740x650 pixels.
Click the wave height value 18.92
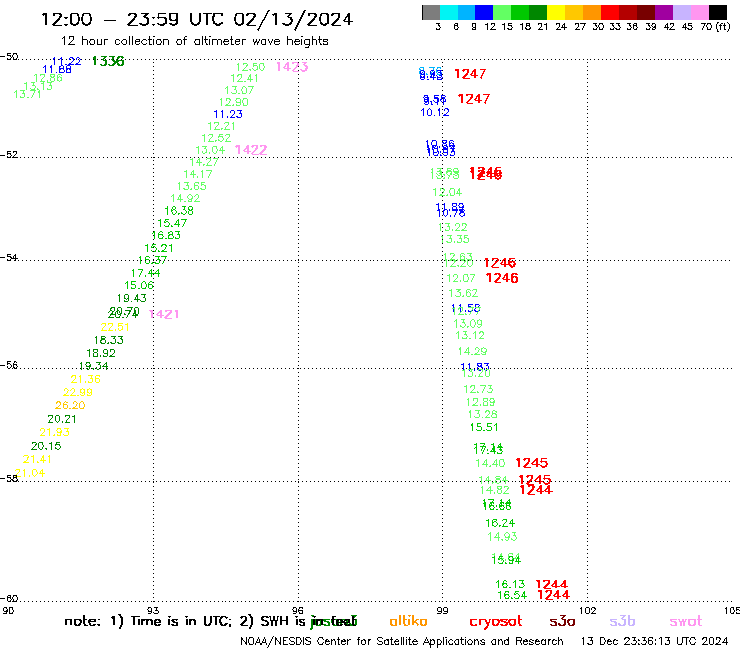(101, 353)
